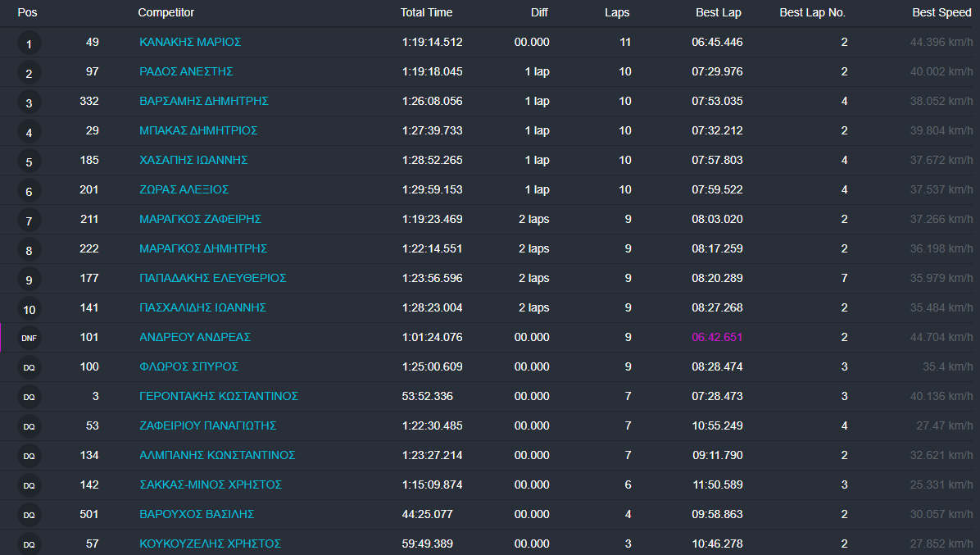Select the position 10 badge icon
This screenshot has width=980, height=555.
29,309
